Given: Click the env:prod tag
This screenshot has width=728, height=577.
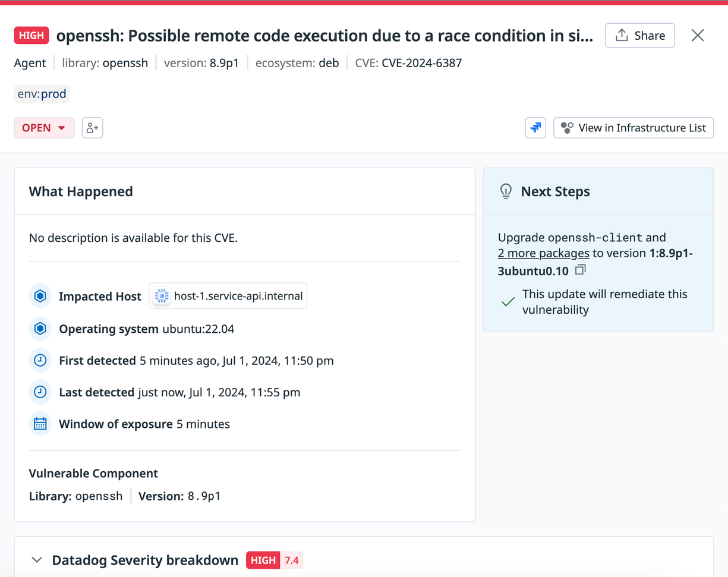Looking at the screenshot, I should tap(42, 94).
